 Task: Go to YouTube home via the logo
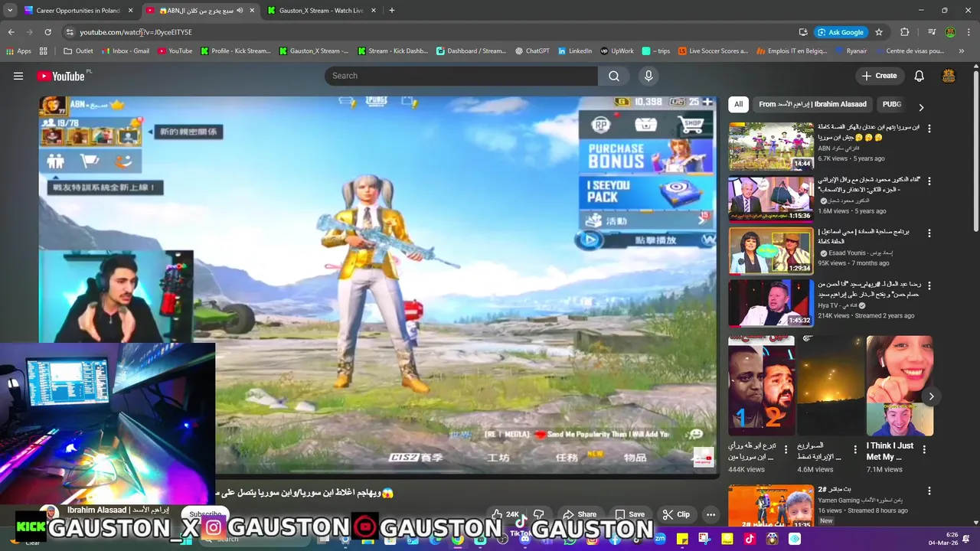pyautogui.click(x=63, y=76)
